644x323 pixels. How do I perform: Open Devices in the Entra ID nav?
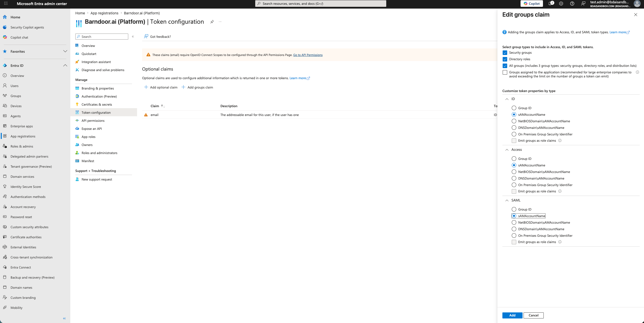pos(16,106)
